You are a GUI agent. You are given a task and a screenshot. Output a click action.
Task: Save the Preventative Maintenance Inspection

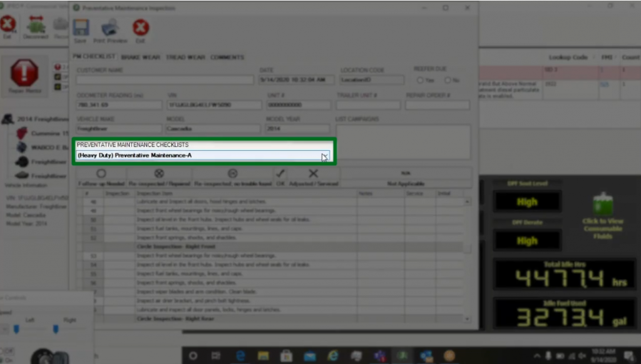[x=81, y=28]
